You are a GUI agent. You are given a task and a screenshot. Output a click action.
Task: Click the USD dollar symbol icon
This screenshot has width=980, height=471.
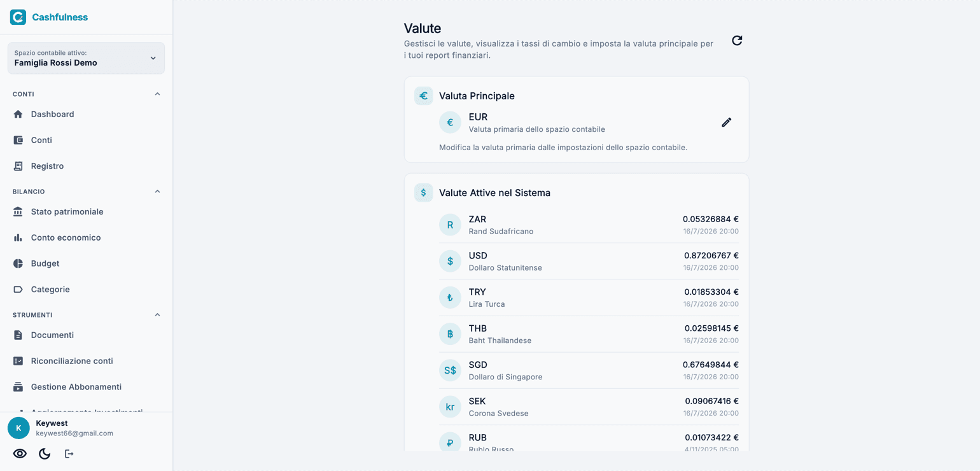[x=450, y=261]
